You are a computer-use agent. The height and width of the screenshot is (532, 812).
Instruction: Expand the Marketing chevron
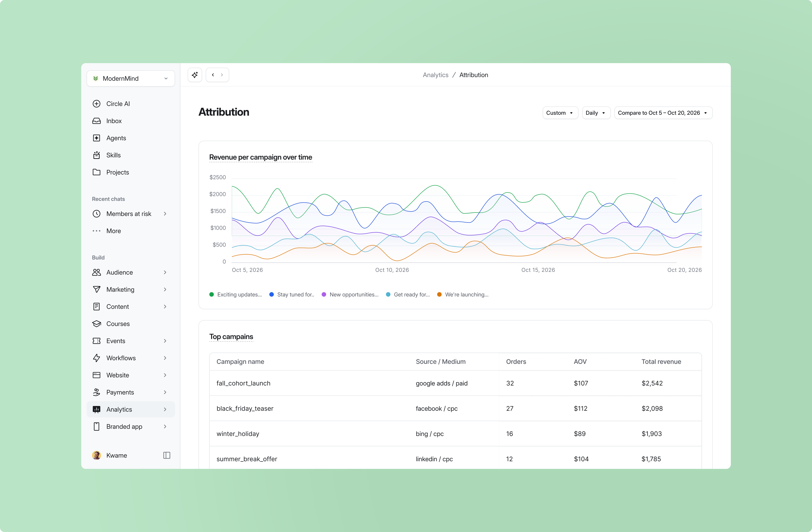point(165,289)
